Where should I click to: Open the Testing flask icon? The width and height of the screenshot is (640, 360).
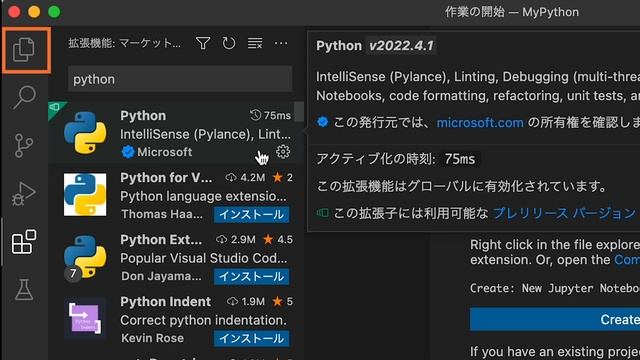(24, 290)
